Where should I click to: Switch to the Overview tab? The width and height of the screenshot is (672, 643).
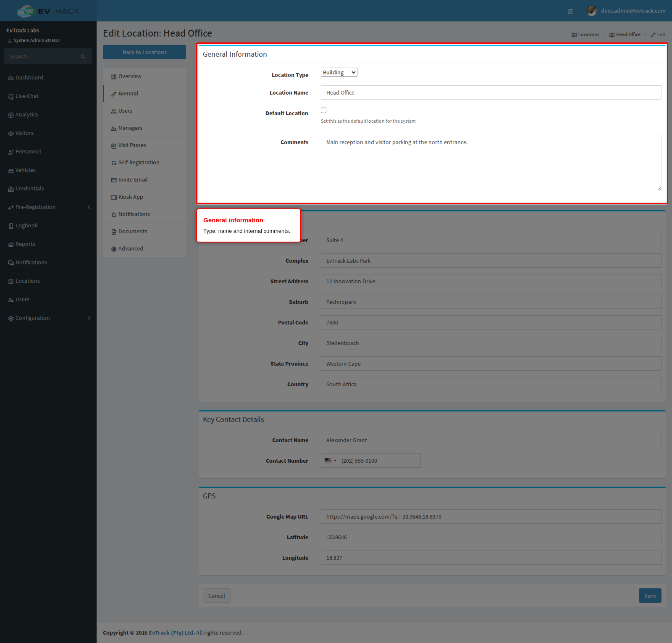pos(144,76)
